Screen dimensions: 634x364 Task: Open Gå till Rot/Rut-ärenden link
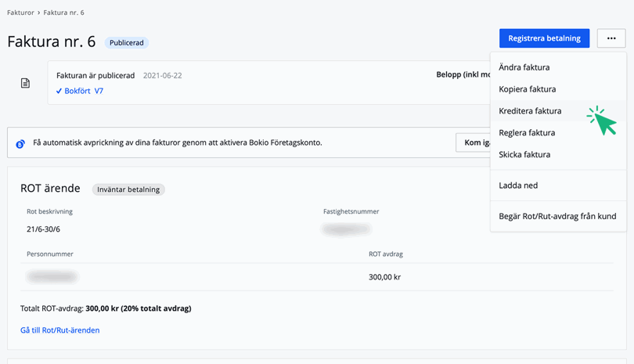coord(59,330)
